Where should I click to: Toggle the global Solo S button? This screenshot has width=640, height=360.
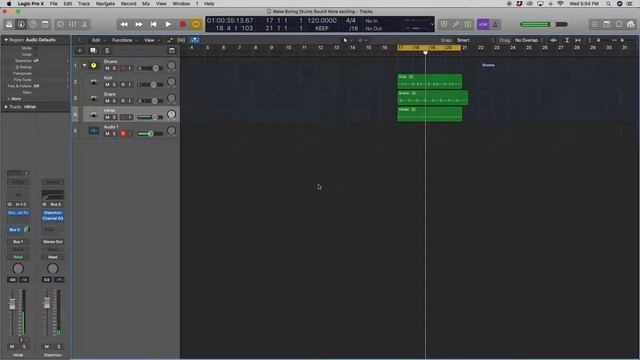click(x=107, y=51)
